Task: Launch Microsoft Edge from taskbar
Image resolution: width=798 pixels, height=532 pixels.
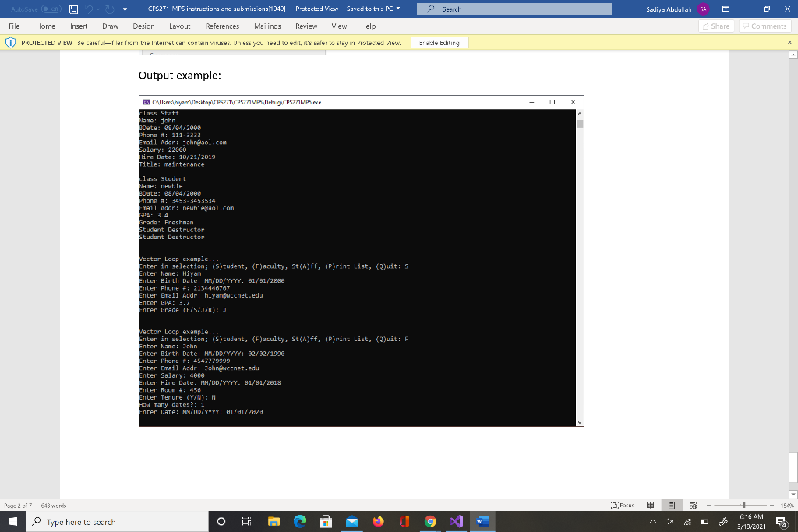Action: 300,522
